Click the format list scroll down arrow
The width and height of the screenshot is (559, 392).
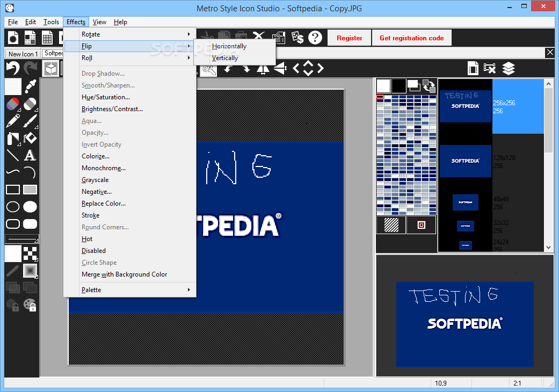point(548,248)
